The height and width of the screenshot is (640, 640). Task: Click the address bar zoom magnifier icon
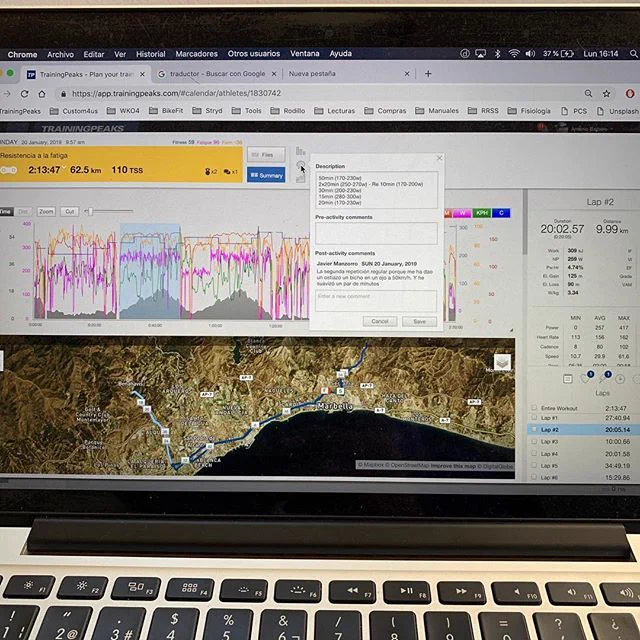coord(588,93)
